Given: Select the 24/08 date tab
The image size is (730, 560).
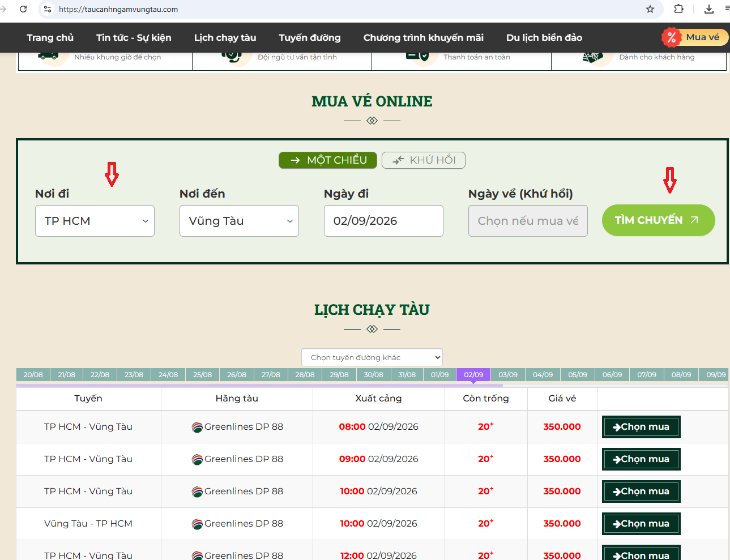Looking at the screenshot, I should 168,375.
